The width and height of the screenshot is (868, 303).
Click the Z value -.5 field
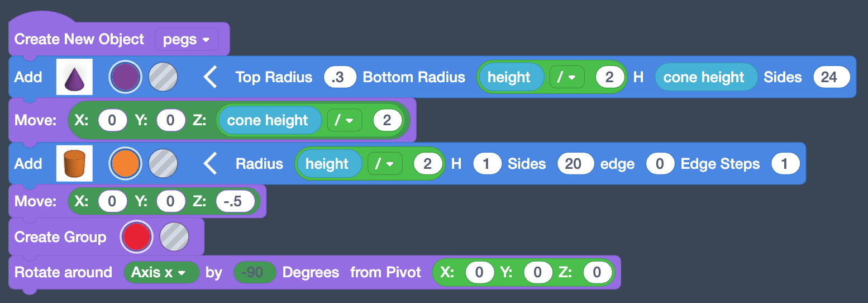237,202
